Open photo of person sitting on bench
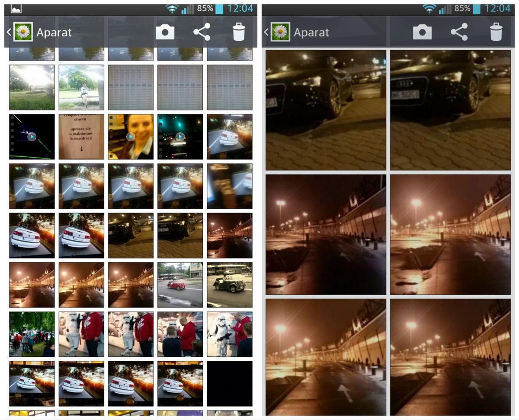 [x=81, y=87]
